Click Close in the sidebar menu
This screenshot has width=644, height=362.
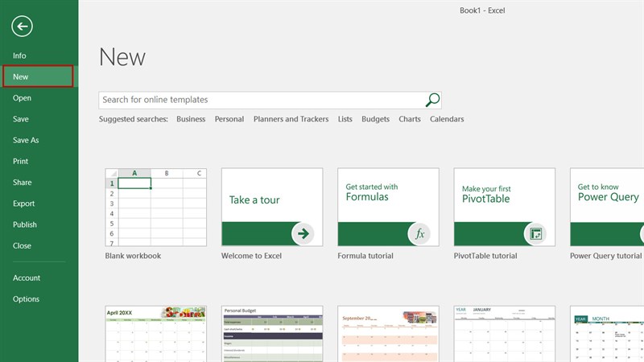pyautogui.click(x=22, y=245)
